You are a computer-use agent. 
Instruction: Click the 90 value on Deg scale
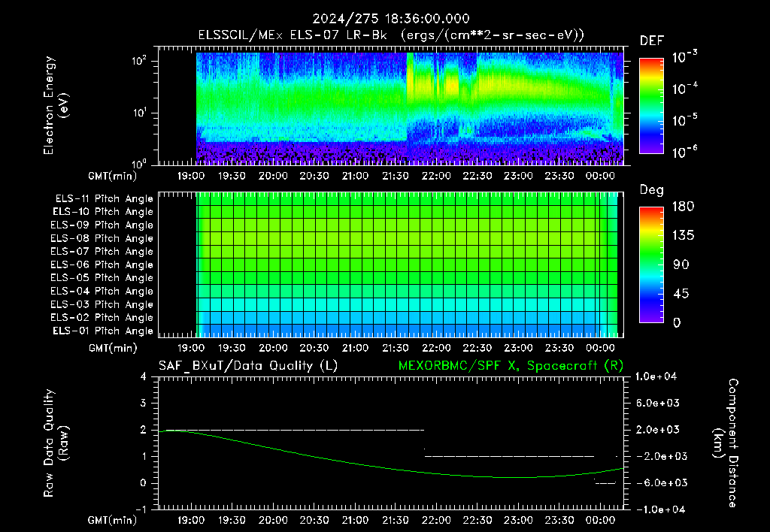pyautogui.click(x=681, y=265)
